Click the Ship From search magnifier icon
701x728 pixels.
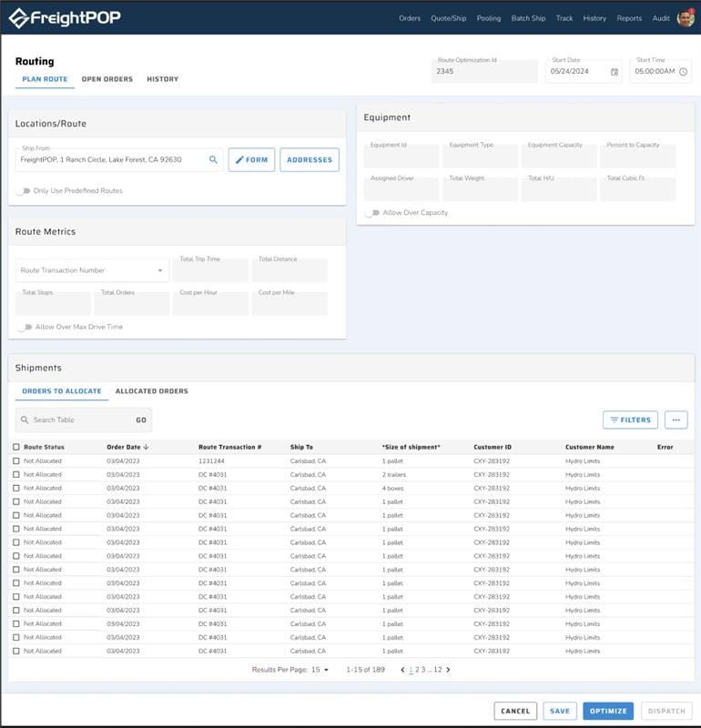(x=213, y=160)
